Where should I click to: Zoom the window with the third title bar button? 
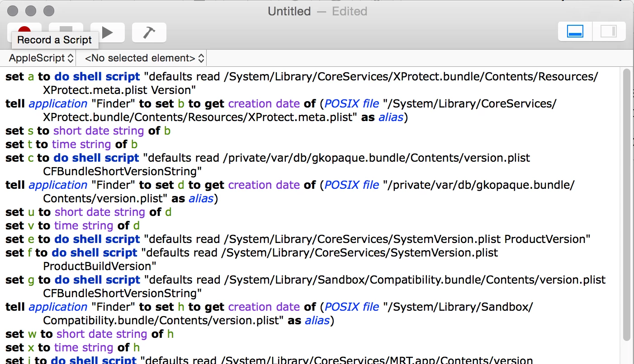[x=49, y=11]
